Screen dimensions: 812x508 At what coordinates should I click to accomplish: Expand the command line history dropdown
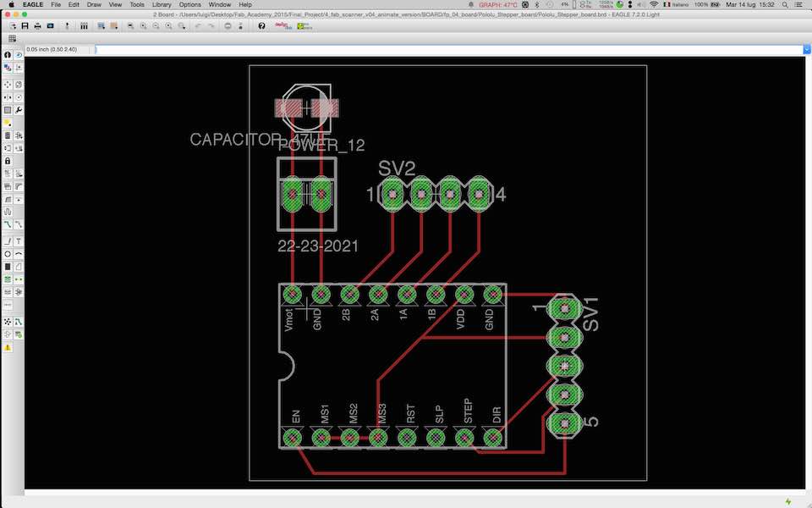point(806,49)
